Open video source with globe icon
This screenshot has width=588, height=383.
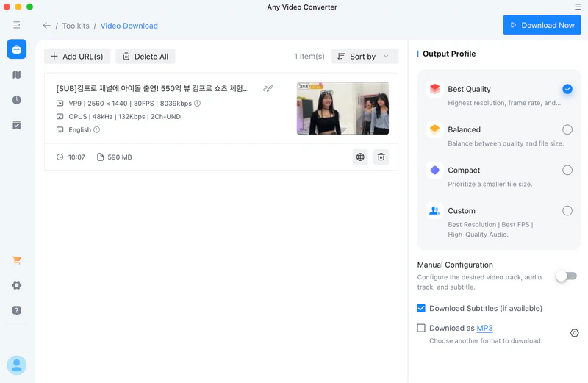click(360, 157)
